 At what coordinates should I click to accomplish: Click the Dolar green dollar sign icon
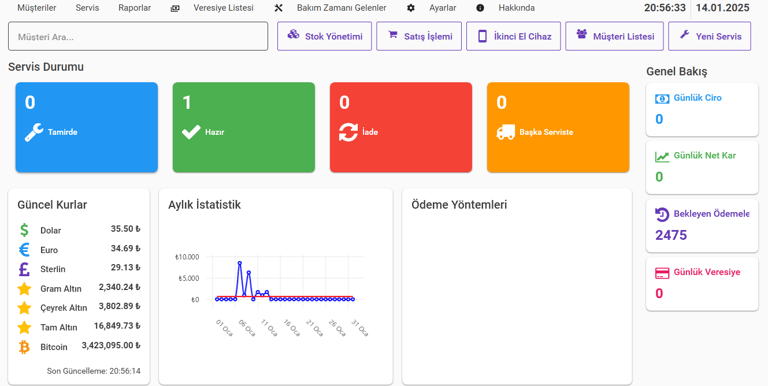pyautogui.click(x=24, y=230)
